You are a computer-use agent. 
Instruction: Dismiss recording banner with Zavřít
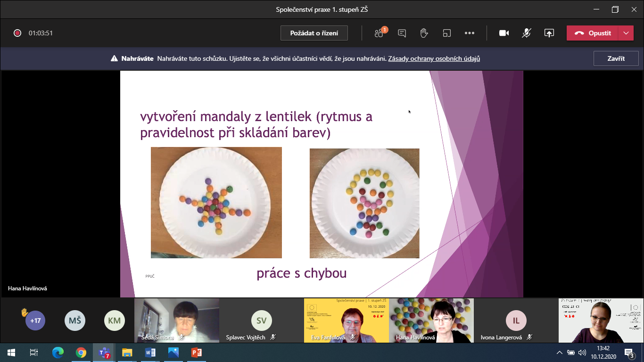coord(616,59)
